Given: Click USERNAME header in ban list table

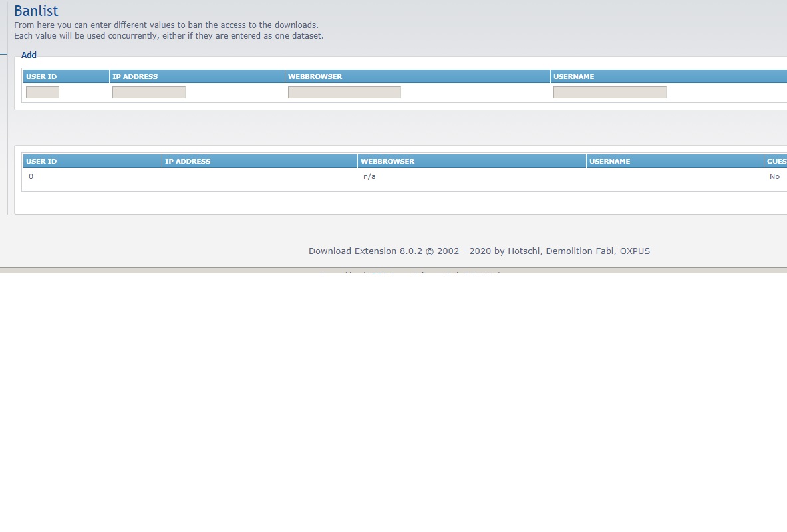Looking at the screenshot, I should [609, 161].
